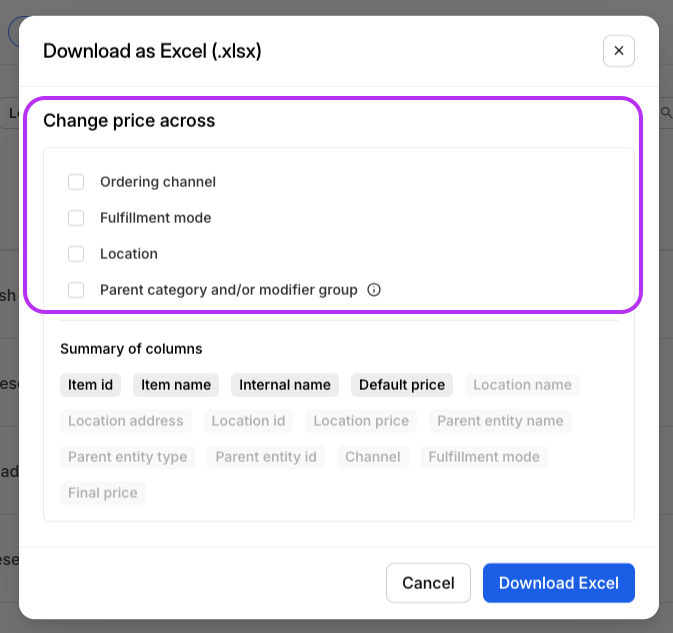Click the Location price column chip

pos(361,421)
